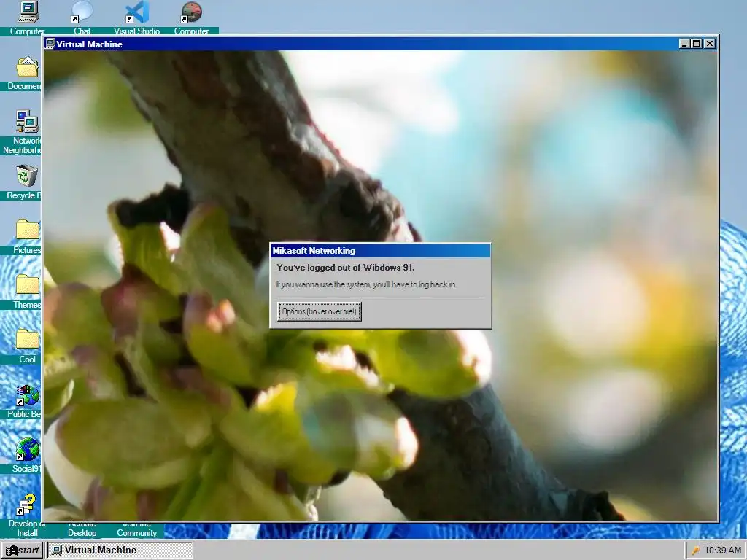Click the Mikasoft Networking dialog title bar

coord(381,251)
